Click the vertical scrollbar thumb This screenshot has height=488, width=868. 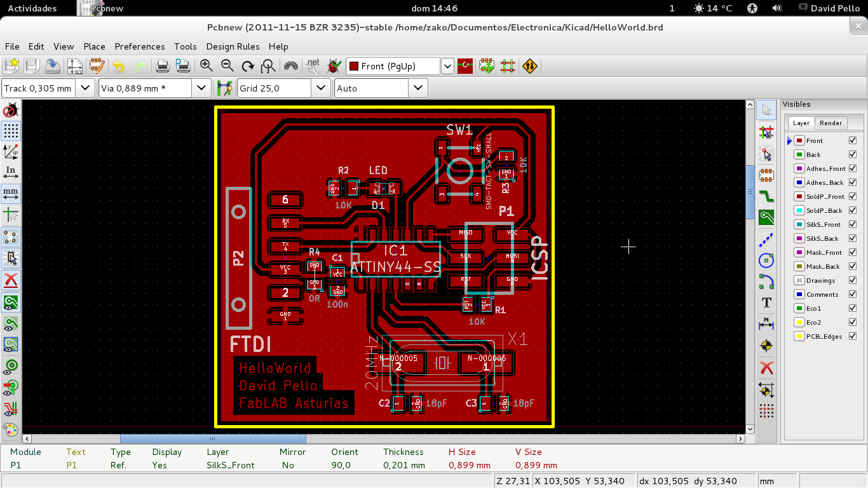(x=750, y=191)
